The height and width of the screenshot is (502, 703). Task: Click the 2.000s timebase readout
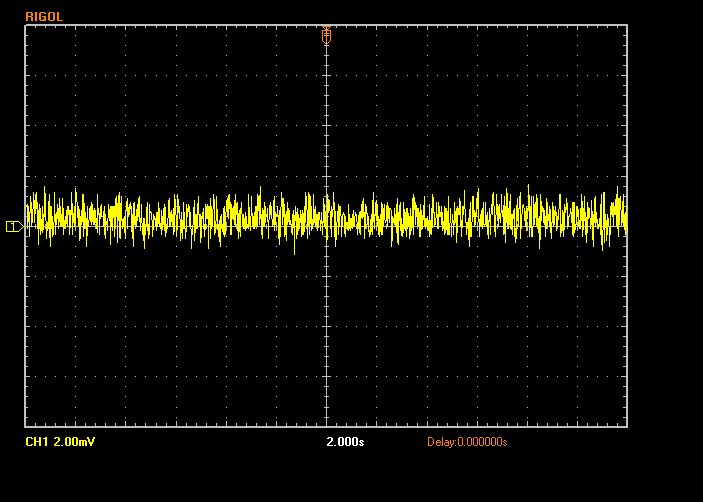click(345, 442)
